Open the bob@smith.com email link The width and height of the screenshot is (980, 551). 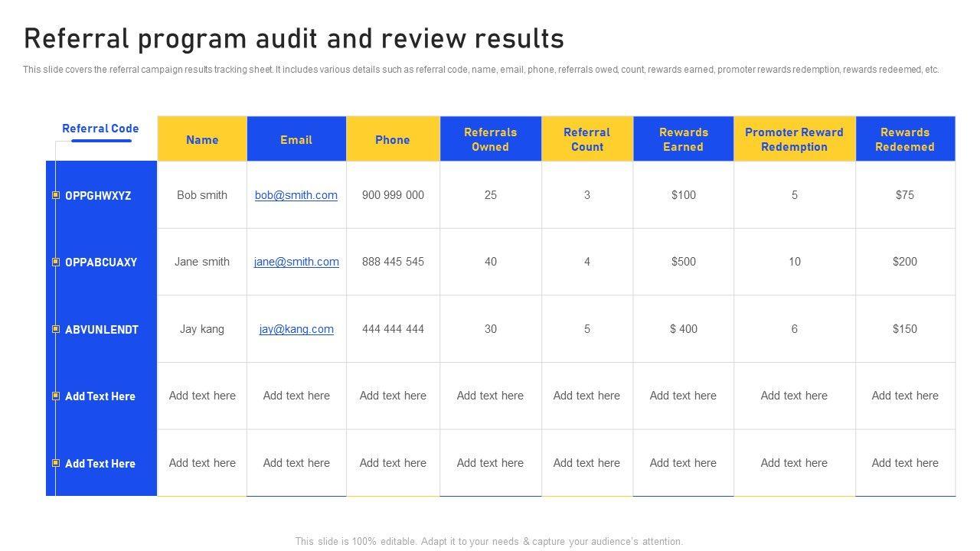point(296,195)
